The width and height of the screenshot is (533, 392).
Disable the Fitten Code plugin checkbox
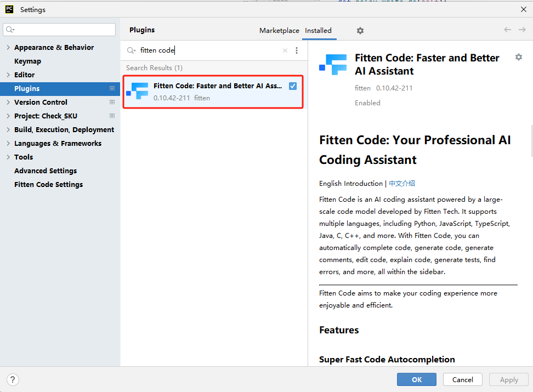(292, 86)
